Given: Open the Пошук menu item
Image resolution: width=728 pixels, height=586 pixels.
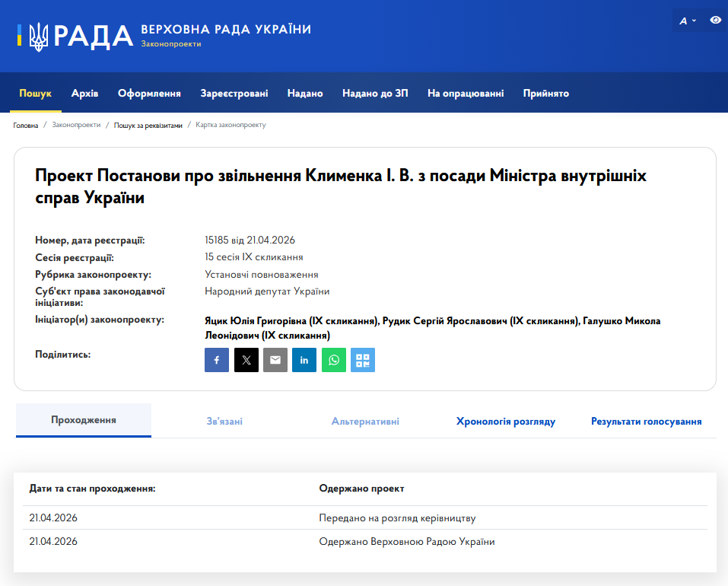Looking at the screenshot, I should click(36, 94).
